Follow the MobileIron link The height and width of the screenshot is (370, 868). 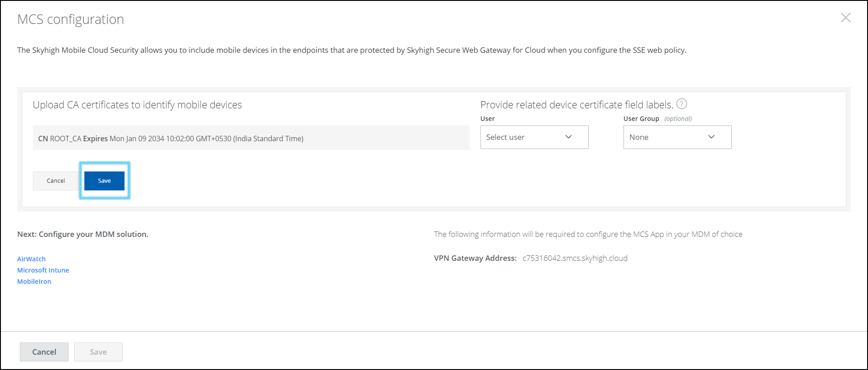point(34,282)
